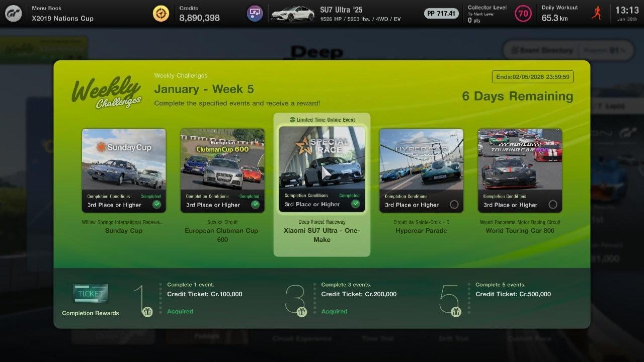This screenshot has width=644, height=362.
Task: Open the purple garage icon
Action: pyautogui.click(x=255, y=14)
